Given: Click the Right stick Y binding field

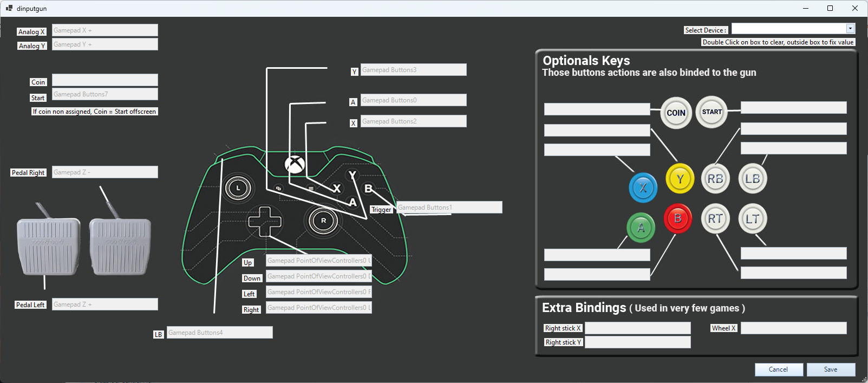Looking at the screenshot, I should (x=638, y=342).
